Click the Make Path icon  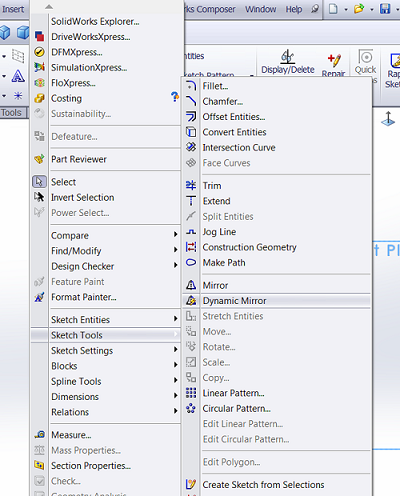point(191,262)
